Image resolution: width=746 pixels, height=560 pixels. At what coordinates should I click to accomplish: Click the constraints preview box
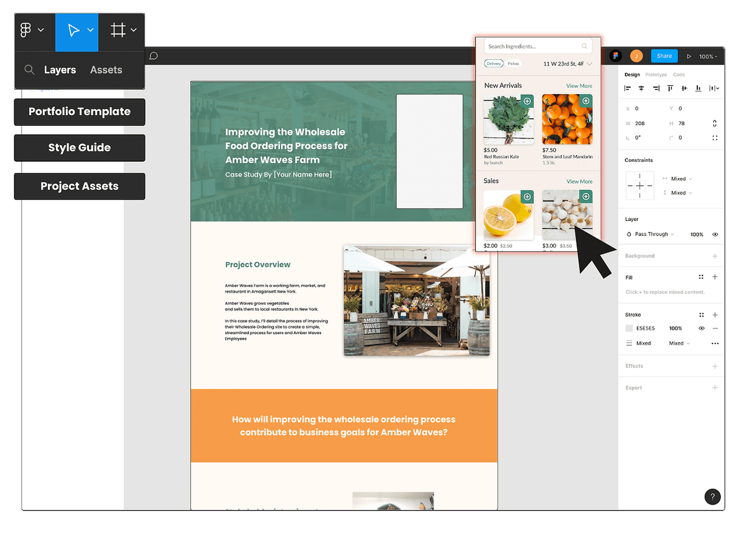[x=640, y=186]
